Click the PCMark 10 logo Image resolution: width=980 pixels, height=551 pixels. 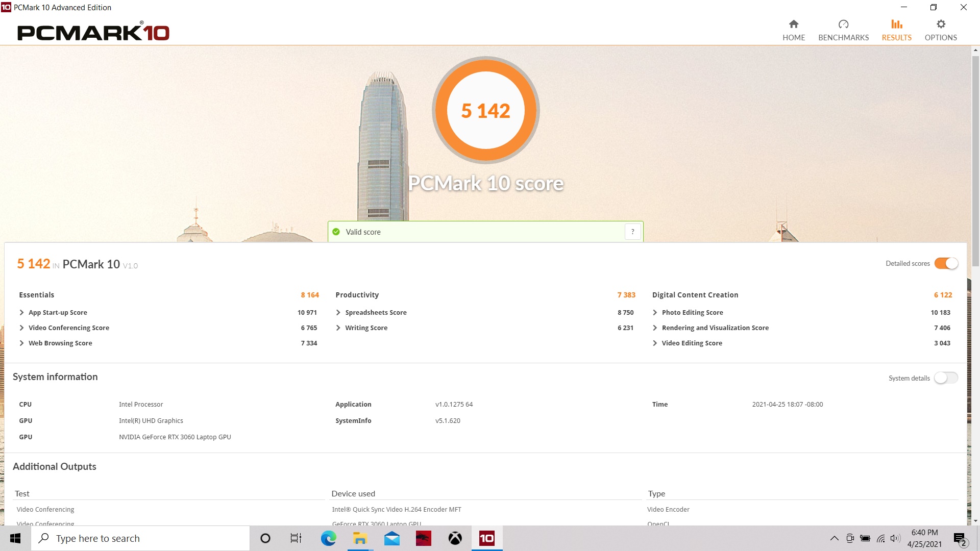(x=93, y=32)
